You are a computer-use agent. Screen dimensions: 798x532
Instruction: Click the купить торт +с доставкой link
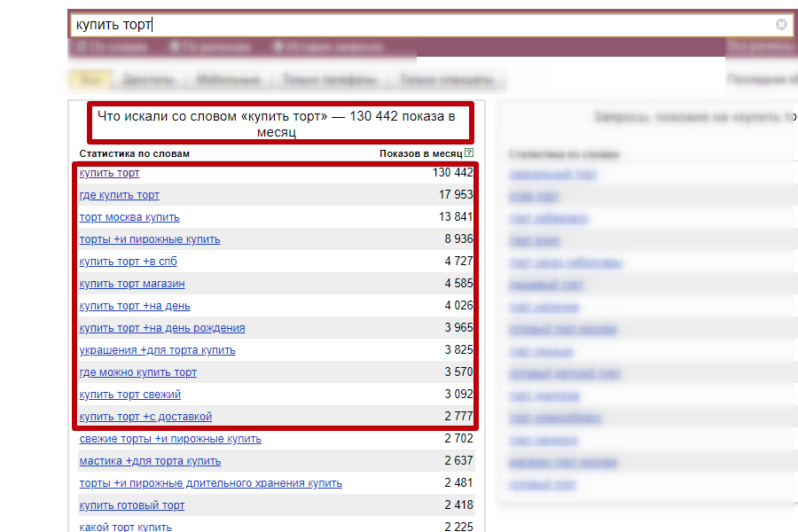click(x=145, y=417)
